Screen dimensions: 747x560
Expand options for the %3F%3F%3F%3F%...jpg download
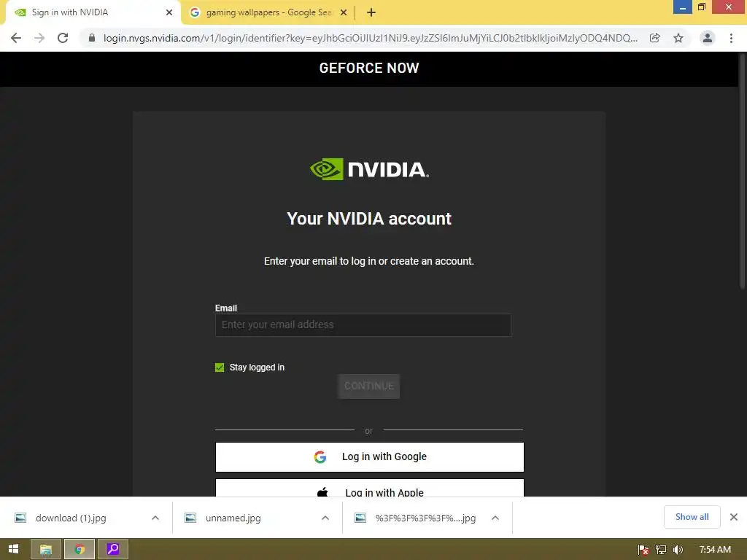pos(495,518)
